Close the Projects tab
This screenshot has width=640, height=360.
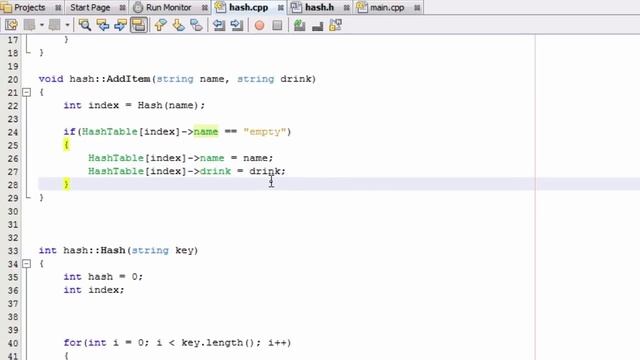[58, 8]
